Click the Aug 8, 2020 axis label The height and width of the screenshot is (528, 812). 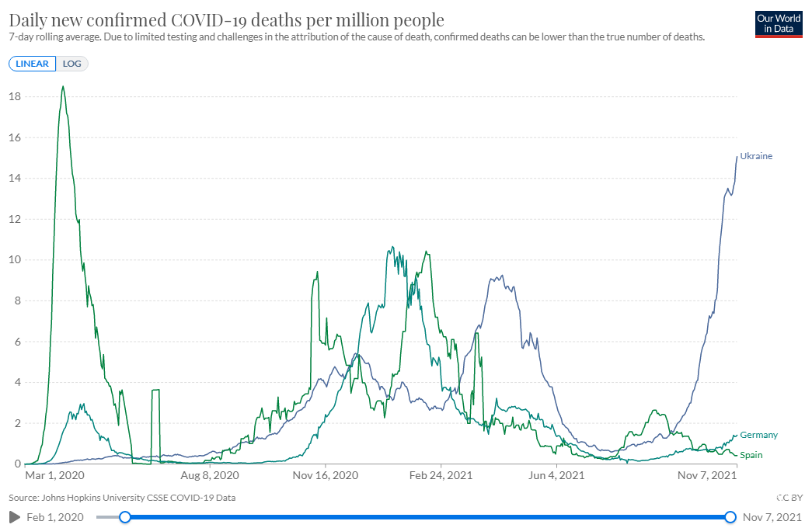click(210, 475)
